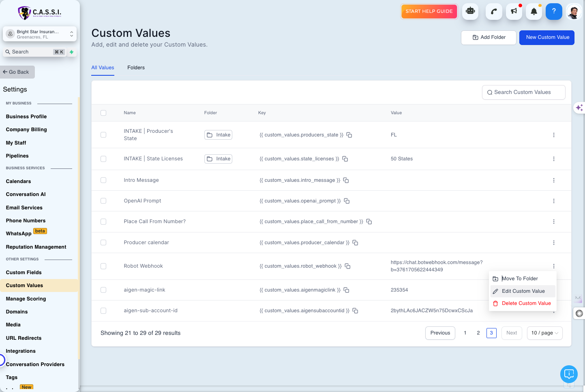Open the AI bot assistant icon
Image resolution: width=585 pixels, height=392 pixels.
pyautogui.click(x=470, y=11)
